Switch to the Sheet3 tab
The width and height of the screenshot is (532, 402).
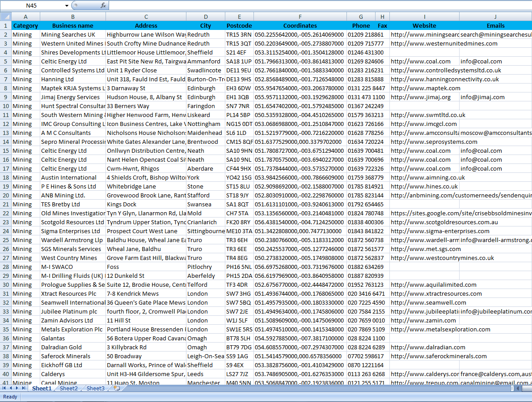coord(95,389)
